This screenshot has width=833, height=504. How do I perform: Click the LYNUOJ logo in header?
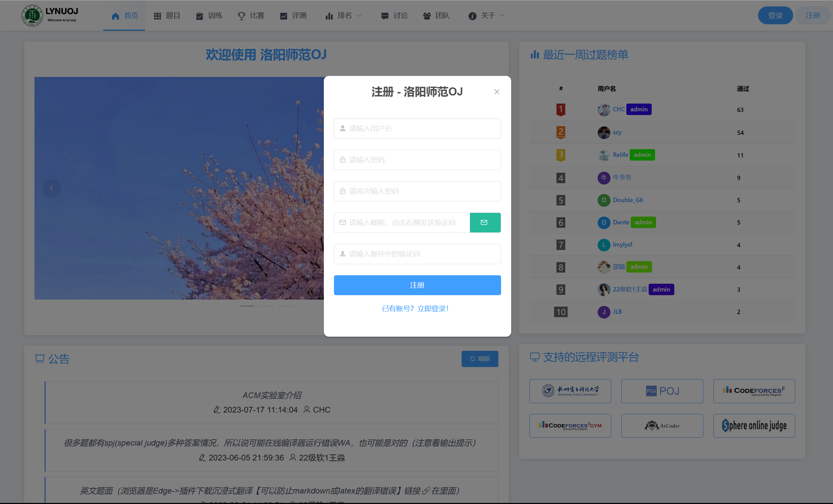(x=50, y=16)
